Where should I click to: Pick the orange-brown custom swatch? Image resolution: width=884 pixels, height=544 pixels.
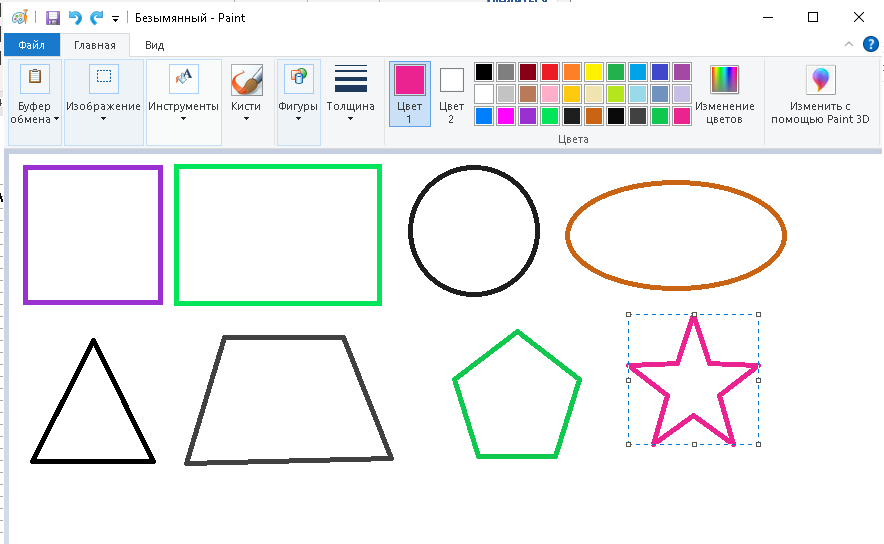[x=594, y=116]
